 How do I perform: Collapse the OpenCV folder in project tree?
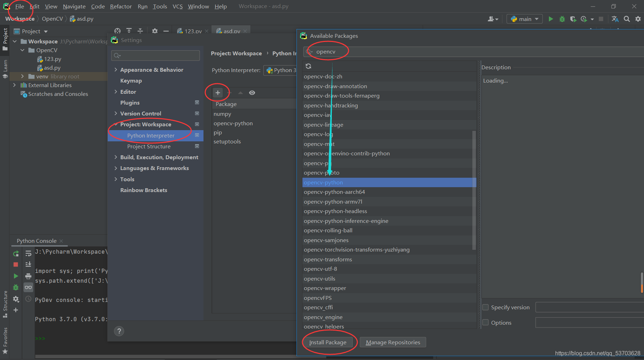[22, 50]
